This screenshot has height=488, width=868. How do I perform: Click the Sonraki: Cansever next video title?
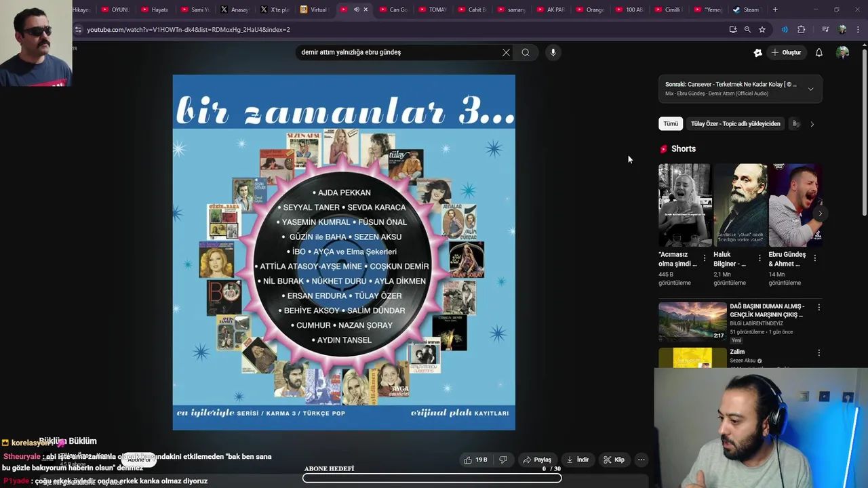click(x=731, y=85)
